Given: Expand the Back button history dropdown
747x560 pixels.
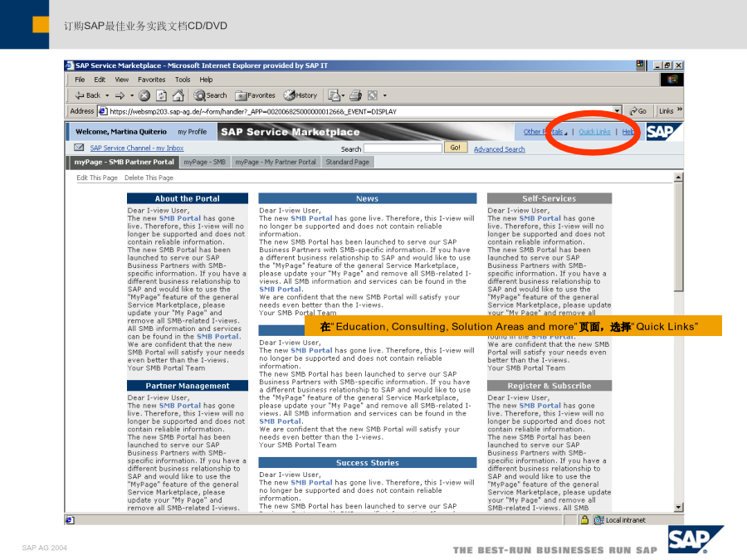Looking at the screenshot, I should 107,95.
